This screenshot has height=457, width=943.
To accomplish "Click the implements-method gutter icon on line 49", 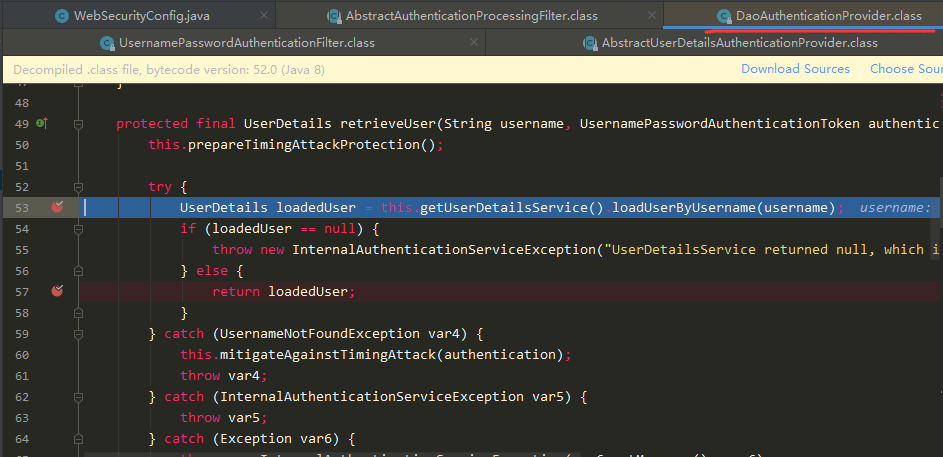I will 41,123.
